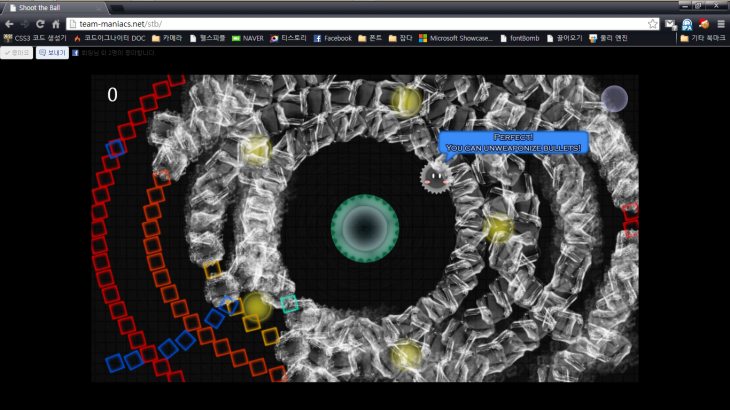Click the Facebook 보내기 send button
Viewport: 730px width, 410px height.
(x=52, y=52)
